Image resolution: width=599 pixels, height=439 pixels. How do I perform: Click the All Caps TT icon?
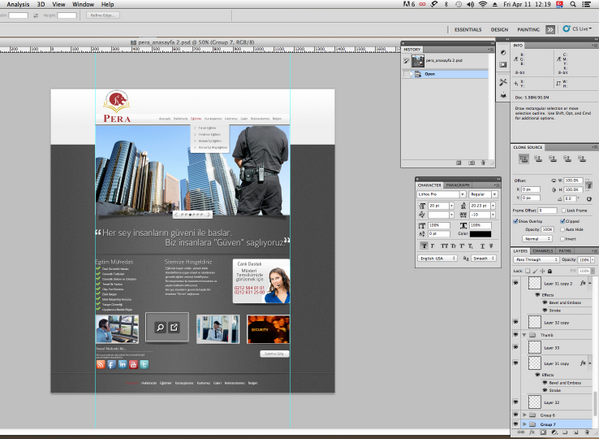coord(444,246)
